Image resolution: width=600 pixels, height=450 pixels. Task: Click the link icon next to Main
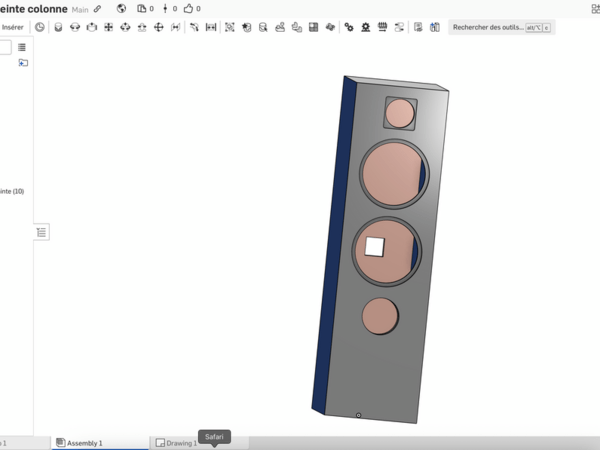tap(97, 9)
